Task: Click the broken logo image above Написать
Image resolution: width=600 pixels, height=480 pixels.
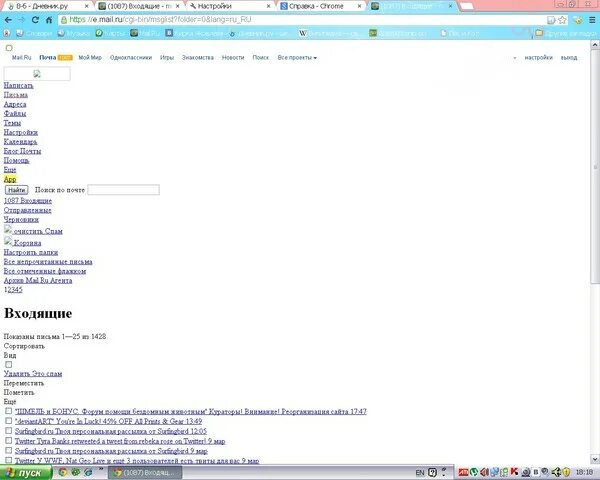Action: [x=37, y=73]
